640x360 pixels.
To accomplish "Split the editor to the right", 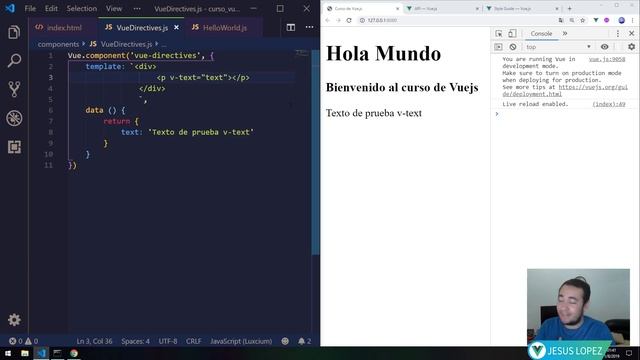I will 291,27.
